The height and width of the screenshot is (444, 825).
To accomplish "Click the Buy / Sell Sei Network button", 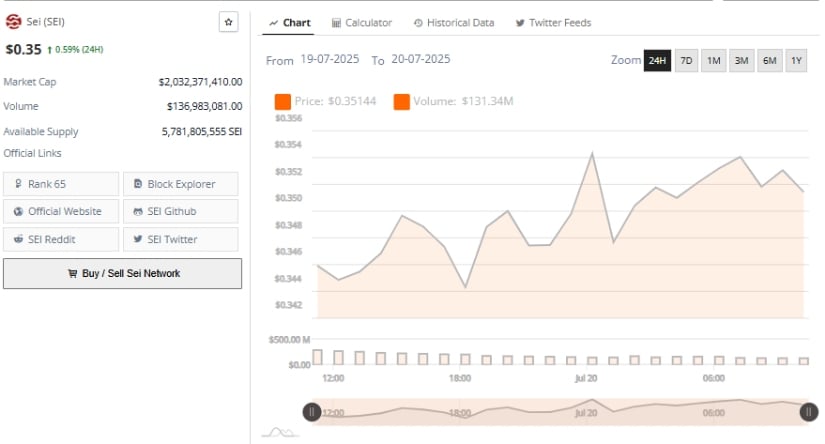I will tap(123, 273).
